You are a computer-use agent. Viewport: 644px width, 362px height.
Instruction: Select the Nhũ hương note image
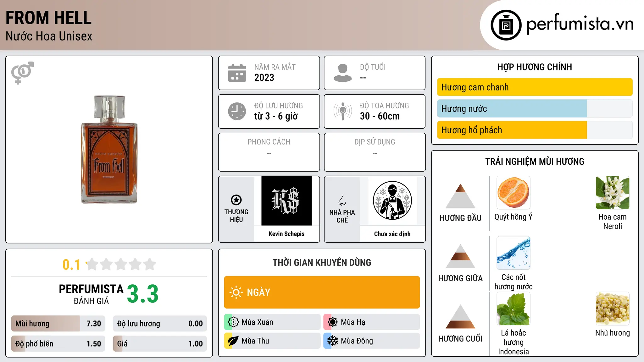pos(613,309)
